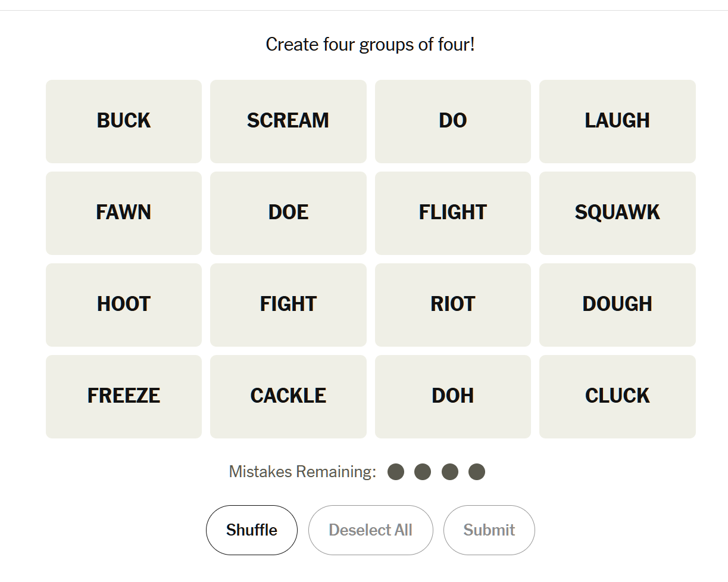Viewport: 728px width, 582px height.
Task: Click the first mistakes remaining dot
Action: (x=396, y=472)
